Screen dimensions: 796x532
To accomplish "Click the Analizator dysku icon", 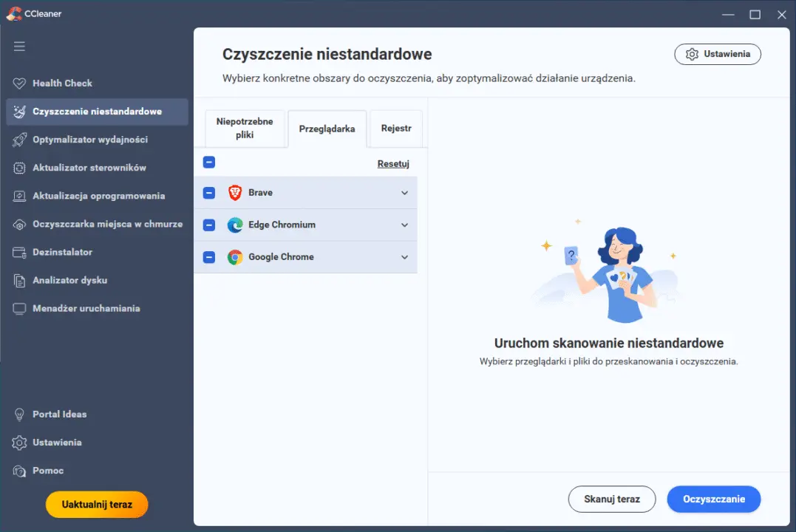I will pyautogui.click(x=20, y=281).
